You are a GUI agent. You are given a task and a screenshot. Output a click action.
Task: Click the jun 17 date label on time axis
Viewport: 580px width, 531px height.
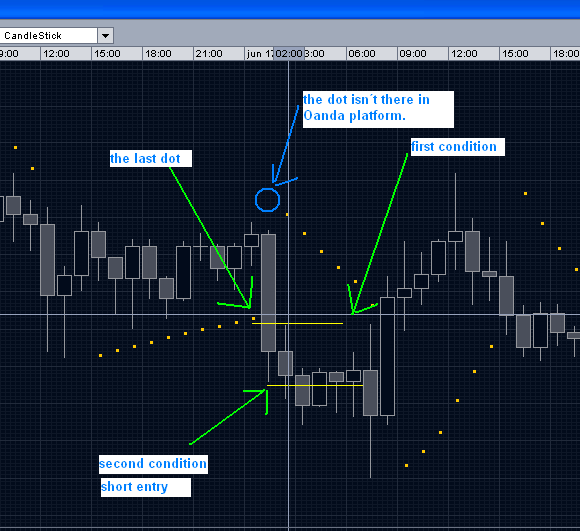click(259, 54)
